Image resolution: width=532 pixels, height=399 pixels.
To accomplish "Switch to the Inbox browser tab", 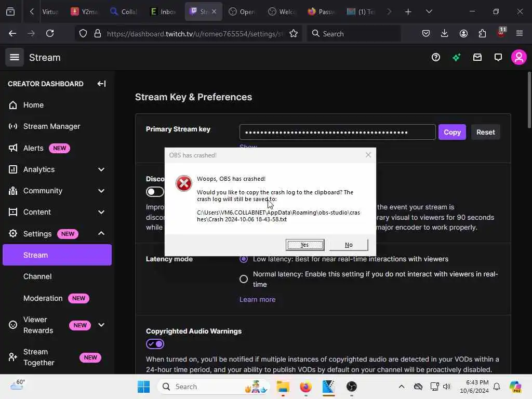I will [x=163, y=11].
